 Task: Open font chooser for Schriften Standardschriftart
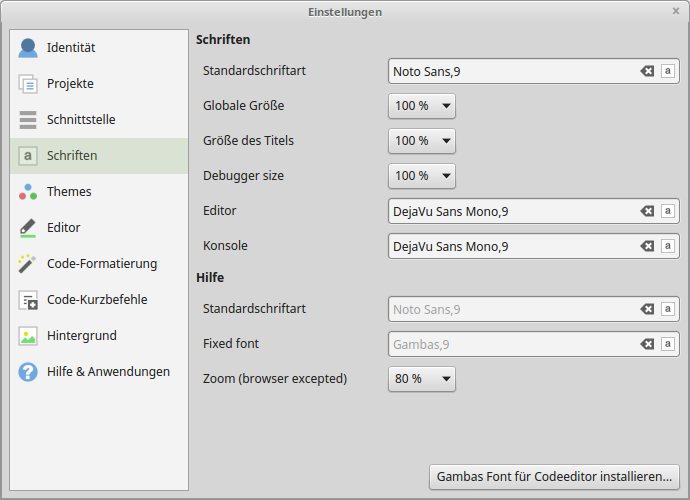pos(668,71)
